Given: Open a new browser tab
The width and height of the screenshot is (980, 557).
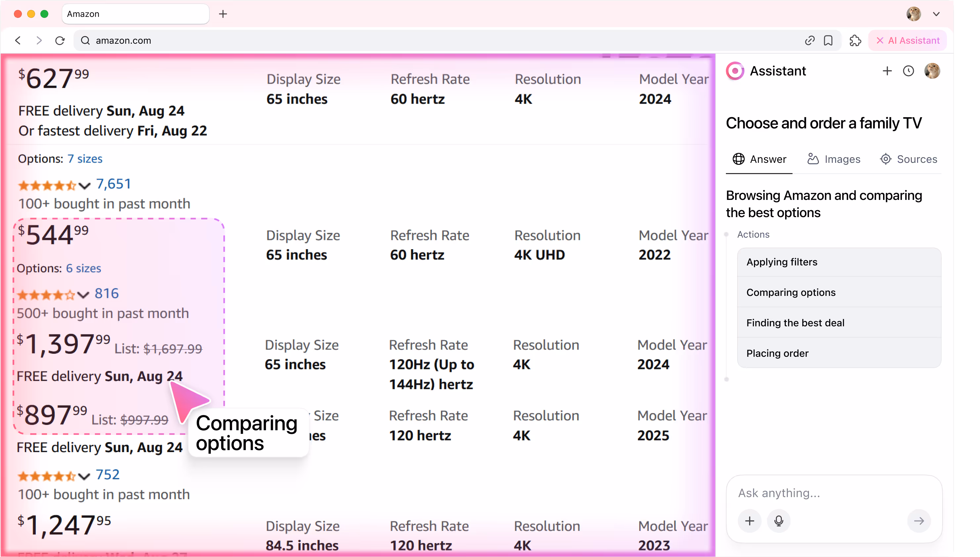Looking at the screenshot, I should tap(223, 14).
